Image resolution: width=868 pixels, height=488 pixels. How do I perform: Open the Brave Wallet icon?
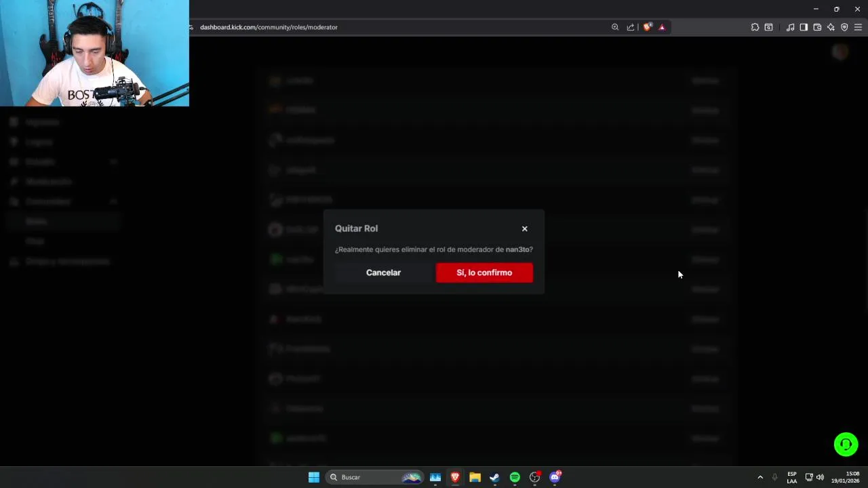tap(817, 27)
